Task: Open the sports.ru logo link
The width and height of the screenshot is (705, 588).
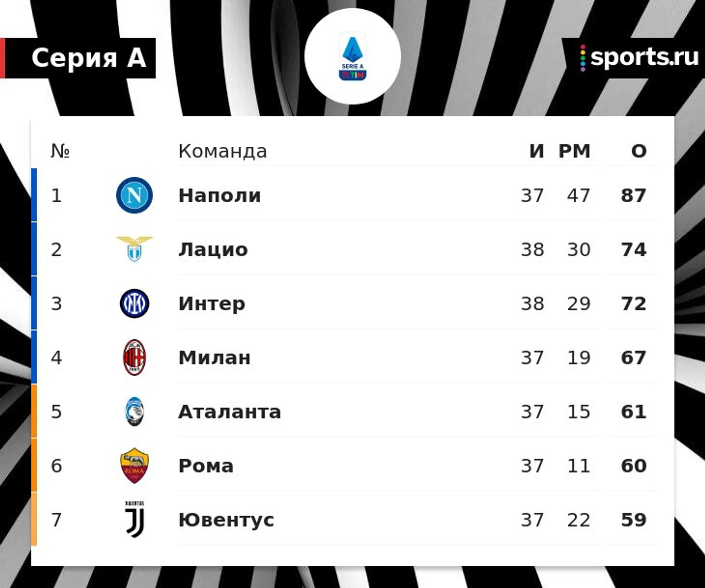Action: pos(639,58)
